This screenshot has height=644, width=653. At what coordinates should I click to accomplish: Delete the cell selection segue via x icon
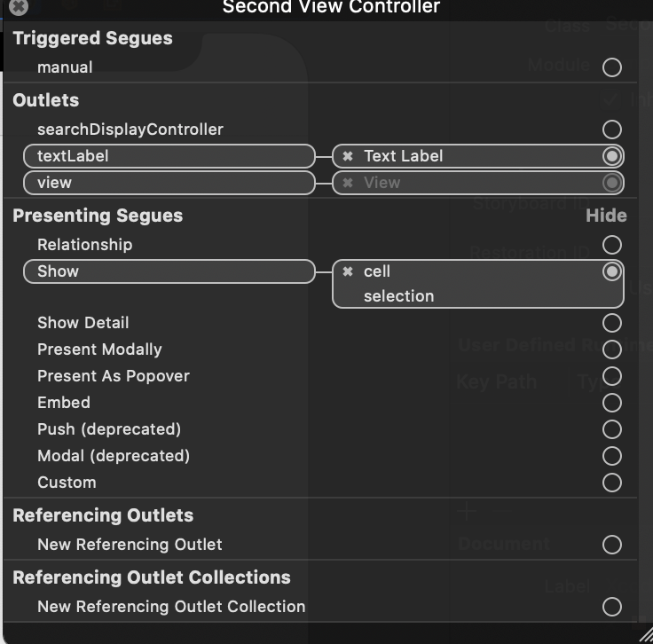click(x=348, y=271)
